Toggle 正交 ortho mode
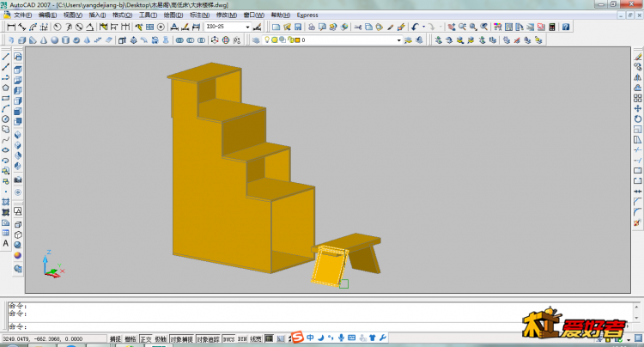The width and height of the screenshot is (644, 347). tap(145, 338)
